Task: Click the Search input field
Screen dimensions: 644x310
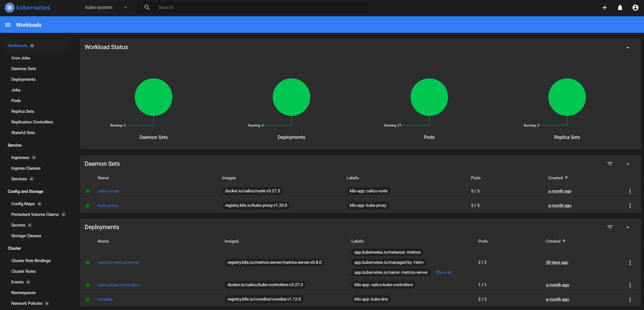Action: 260,7
